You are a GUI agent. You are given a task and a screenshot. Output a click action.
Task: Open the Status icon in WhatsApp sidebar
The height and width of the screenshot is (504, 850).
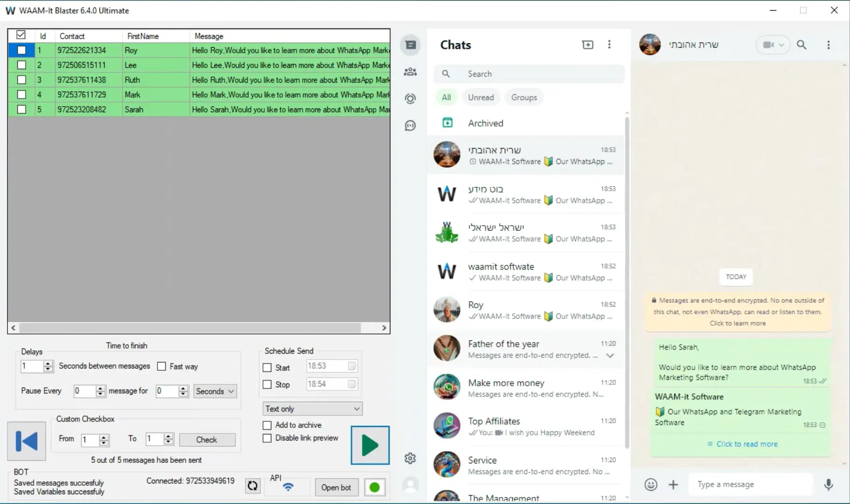(410, 98)
